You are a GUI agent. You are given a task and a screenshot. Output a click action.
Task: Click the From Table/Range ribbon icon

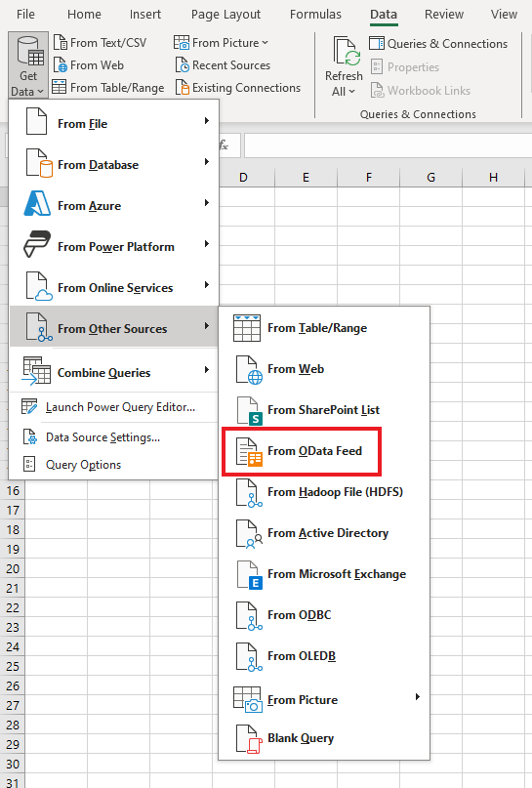click(x=60, y=88)
